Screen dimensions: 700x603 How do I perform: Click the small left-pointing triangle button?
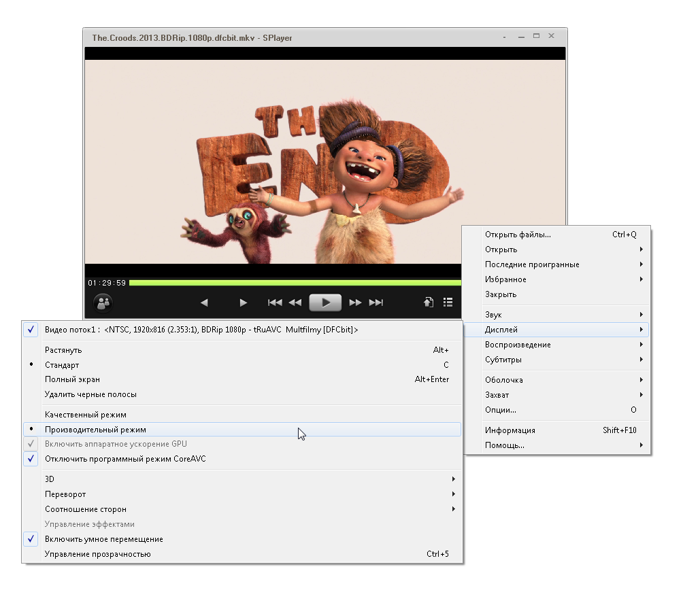pyautogui.click(x=204, y=303)
